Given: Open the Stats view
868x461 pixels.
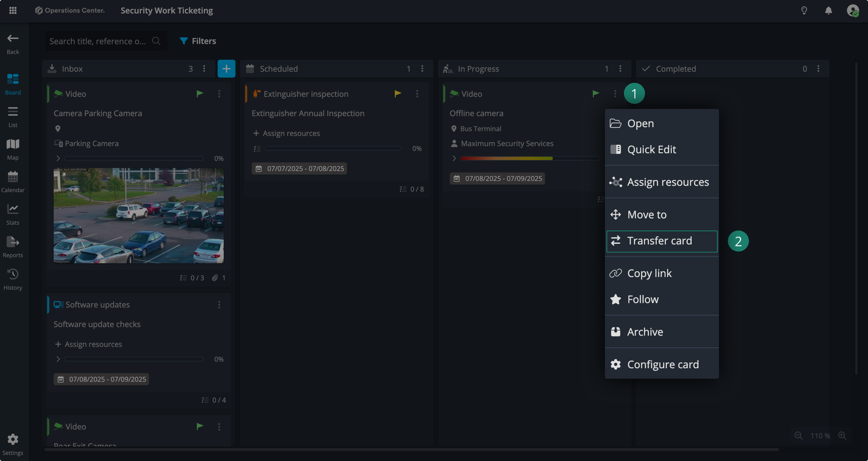Looking at the screenshot, I should (x=13, y=215).
